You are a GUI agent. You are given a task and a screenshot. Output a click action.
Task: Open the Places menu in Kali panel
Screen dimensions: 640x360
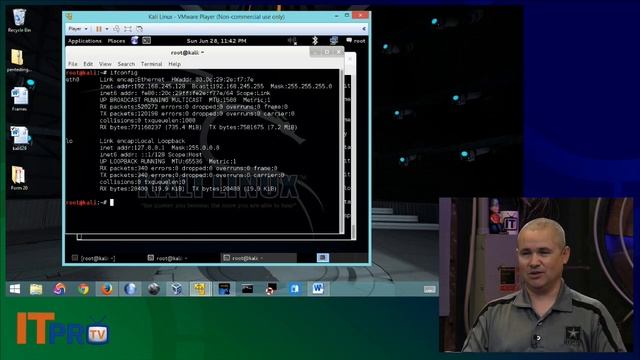coord(116,41)
